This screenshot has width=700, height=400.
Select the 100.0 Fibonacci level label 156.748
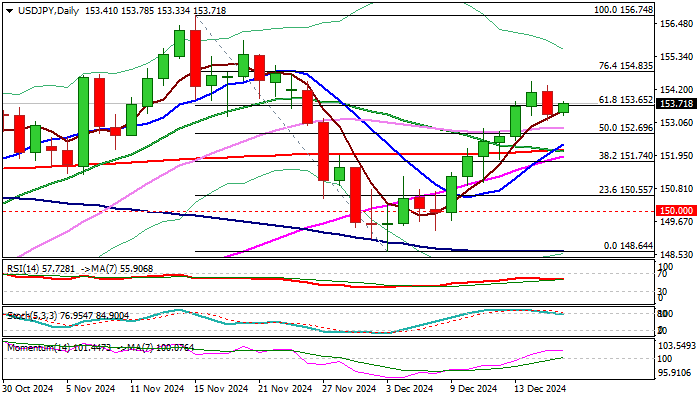point(623,9)
